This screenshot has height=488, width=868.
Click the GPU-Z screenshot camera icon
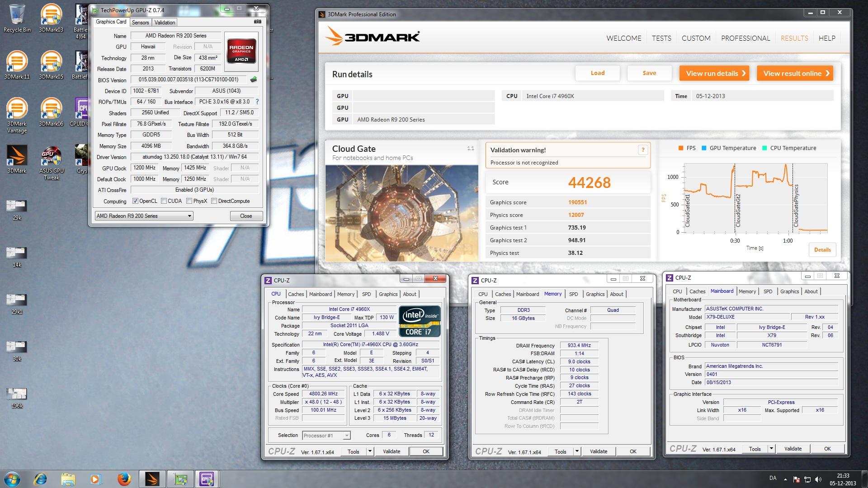[x=258, y=22]
